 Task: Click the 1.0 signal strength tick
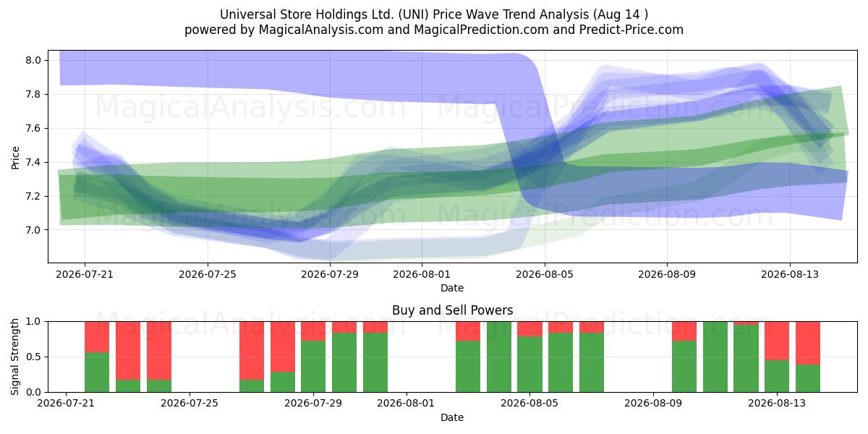[35, 321]
